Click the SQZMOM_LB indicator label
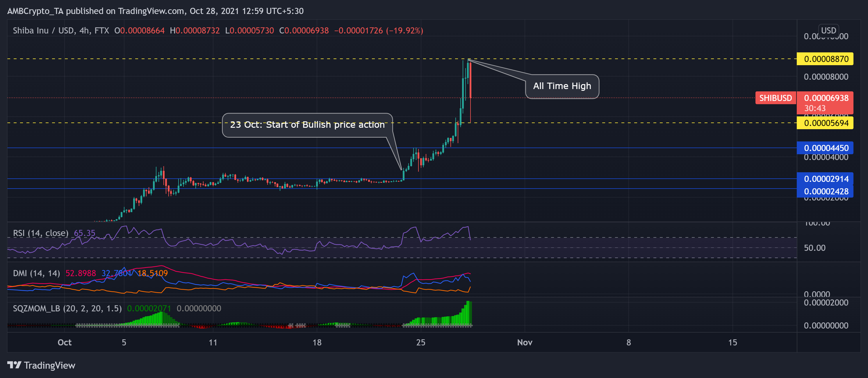Viewport: 868px width, 378px height. pyautogui.click(x=67, y=308)
